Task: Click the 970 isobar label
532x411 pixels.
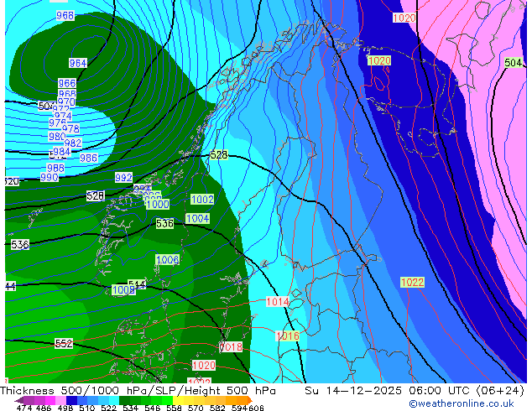Action: pyautogui.click(x=66, y=101)
